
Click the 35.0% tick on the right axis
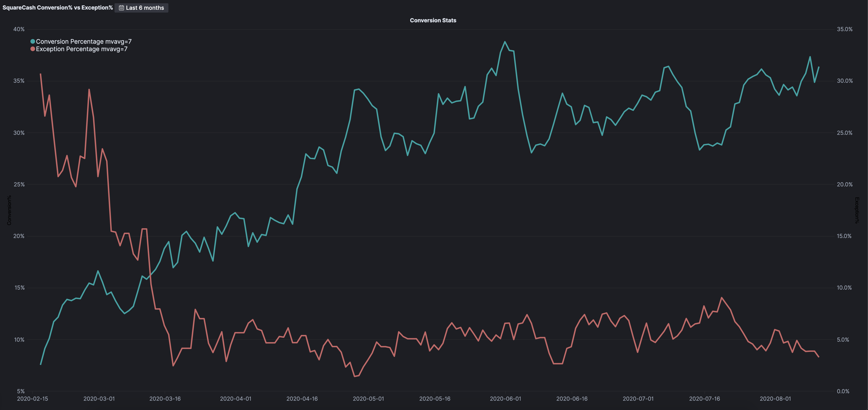844,29
